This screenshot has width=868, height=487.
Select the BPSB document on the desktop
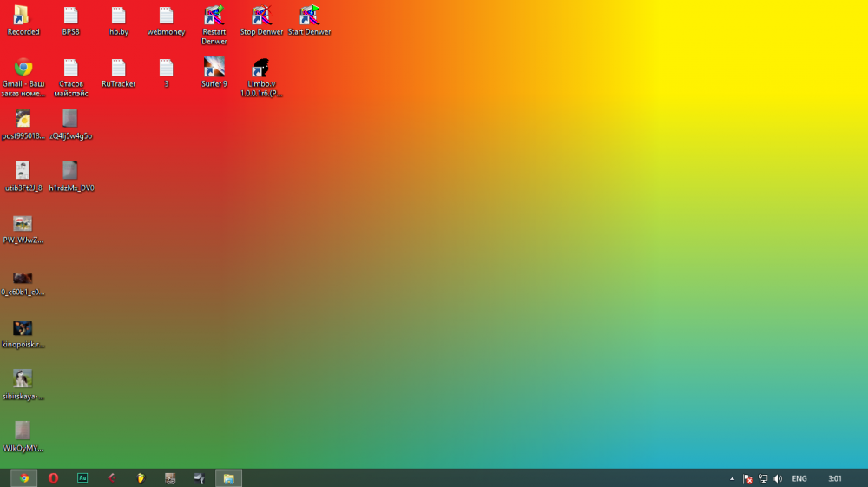pos(70,16)
